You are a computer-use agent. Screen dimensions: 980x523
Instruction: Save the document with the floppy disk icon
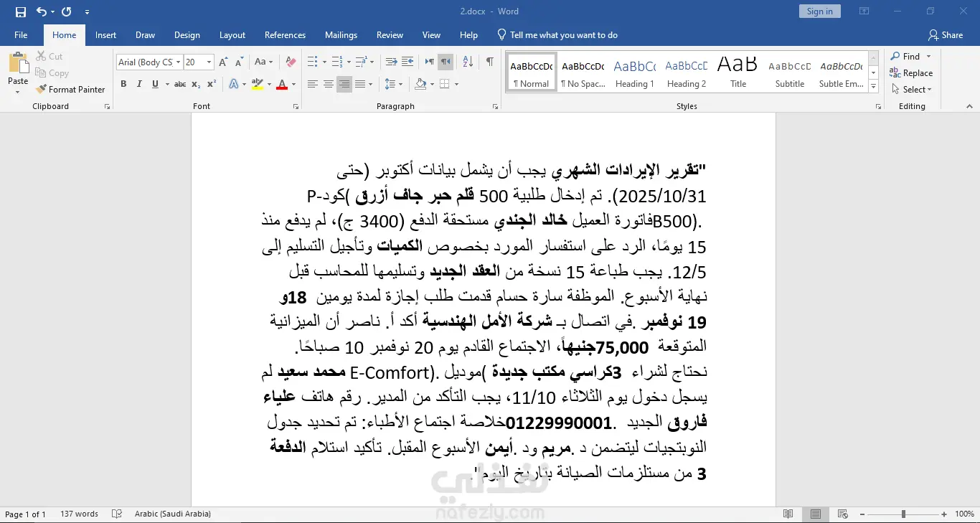coord(20,11)
